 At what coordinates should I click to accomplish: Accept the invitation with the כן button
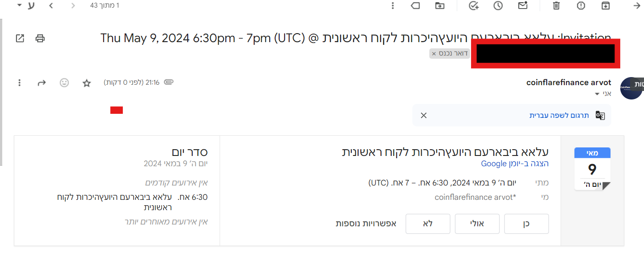[527, 224]
